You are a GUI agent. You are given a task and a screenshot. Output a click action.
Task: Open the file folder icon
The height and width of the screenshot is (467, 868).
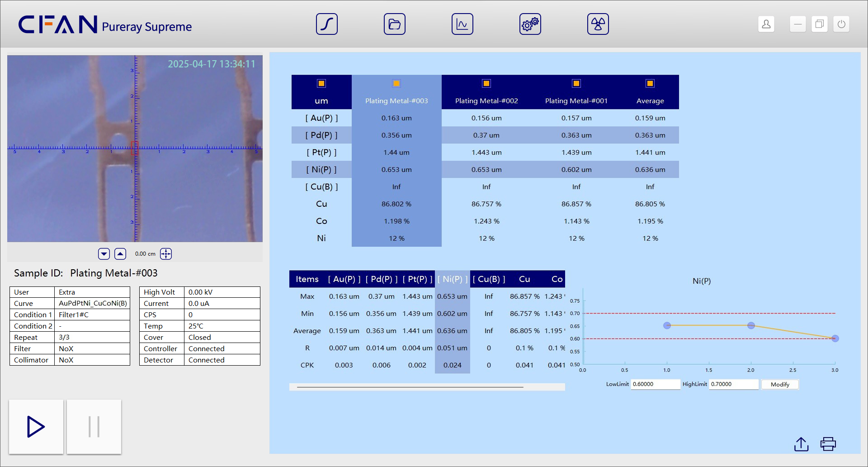tap(394, 24)
